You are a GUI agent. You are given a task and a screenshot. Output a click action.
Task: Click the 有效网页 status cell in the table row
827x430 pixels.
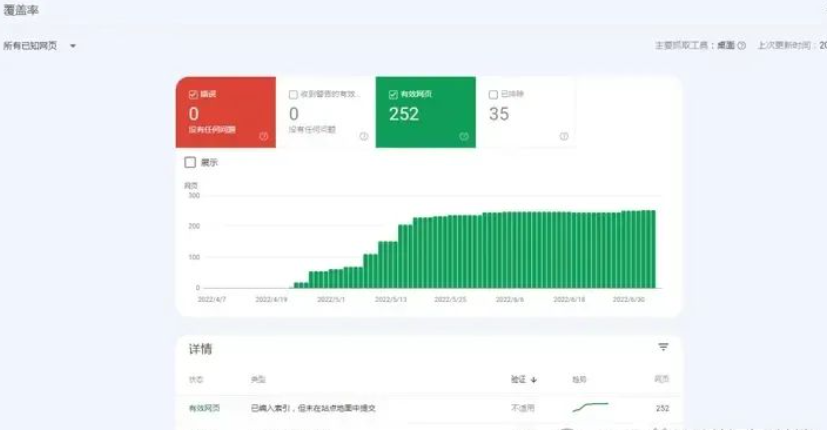(205, 408)
